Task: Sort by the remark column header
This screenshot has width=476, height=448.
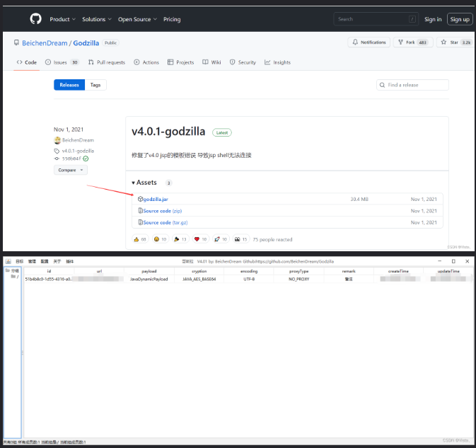Action: [x=349, y=271]
